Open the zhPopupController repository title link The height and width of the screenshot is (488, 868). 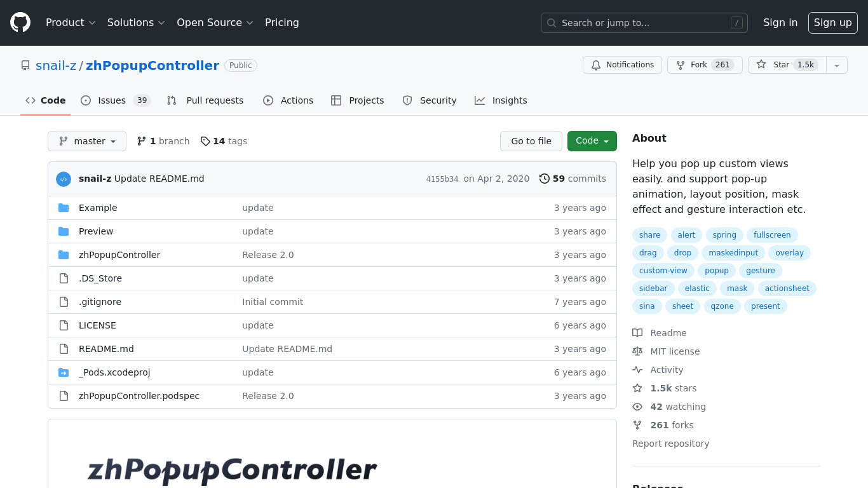click(x=153, y=65)
